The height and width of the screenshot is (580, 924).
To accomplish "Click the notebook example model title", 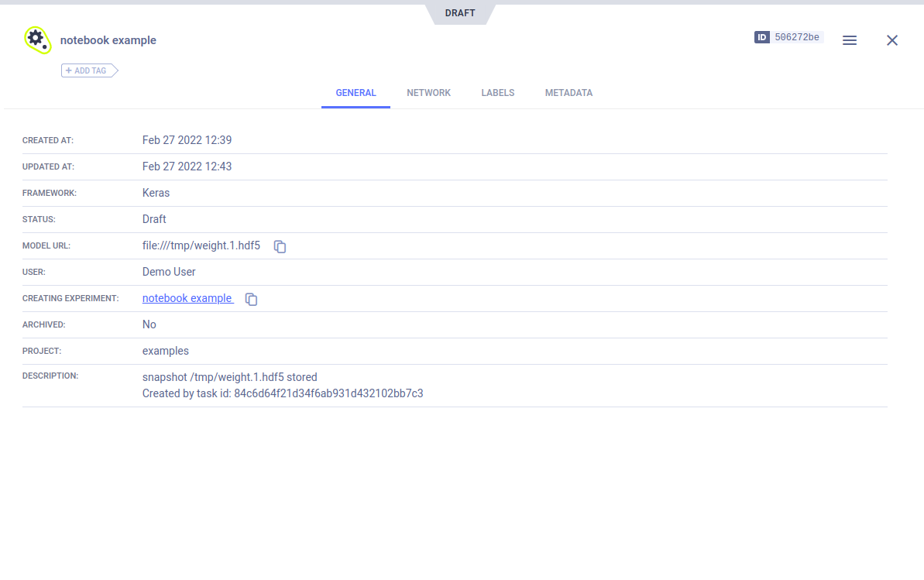I will tap(108, 40).
